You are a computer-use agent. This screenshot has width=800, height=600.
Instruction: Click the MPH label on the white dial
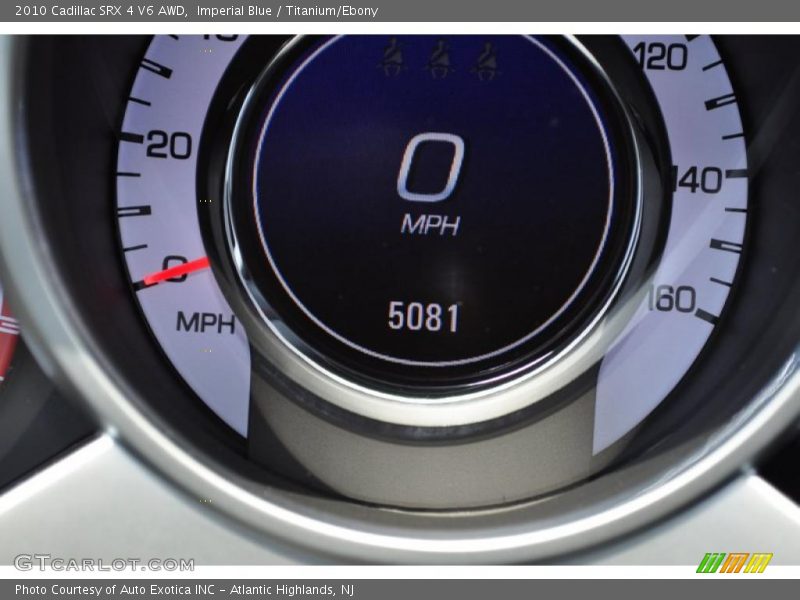tap(206, 322)
